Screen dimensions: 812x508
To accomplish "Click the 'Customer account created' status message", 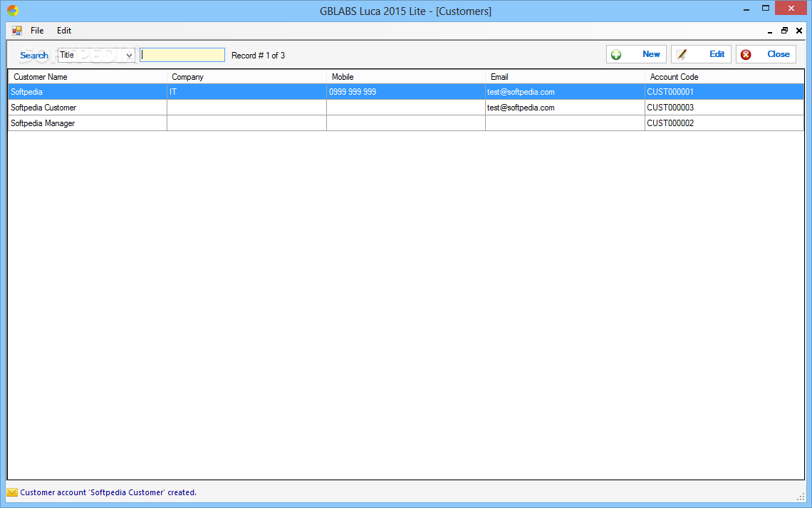I will (108, 492).
